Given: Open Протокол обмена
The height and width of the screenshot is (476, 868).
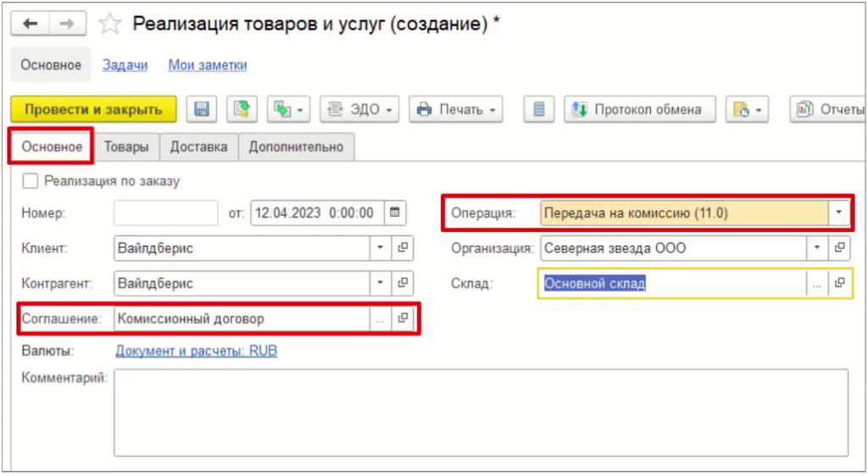Looking at the screenshot, I should [639, 109].
